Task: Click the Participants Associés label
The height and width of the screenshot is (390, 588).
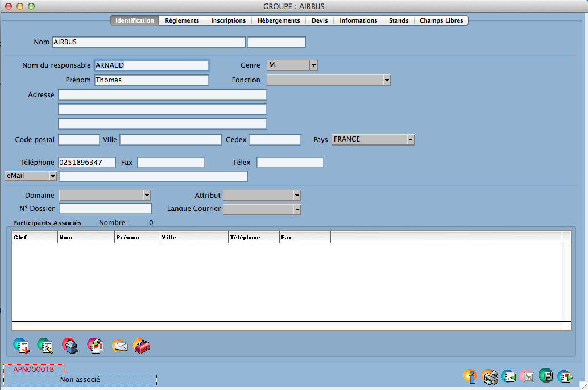Action: 47,223
